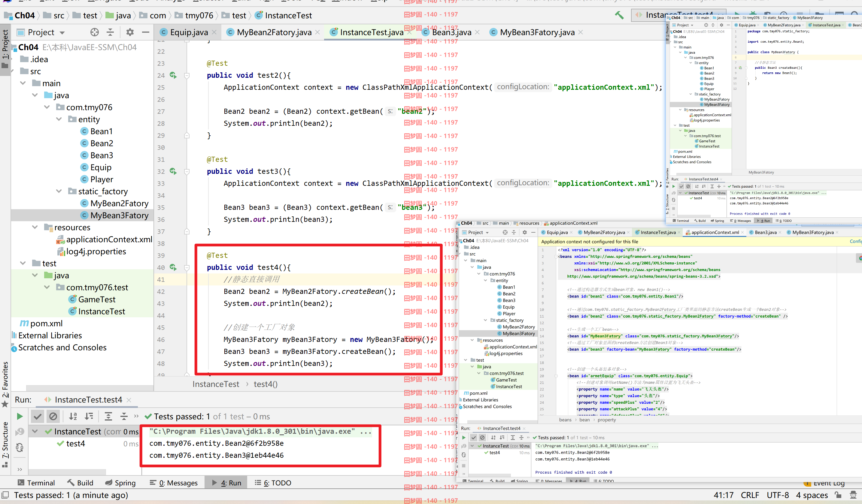The width and height of the screenshot is (862, 504).
Task: Close the Equip.java tab
Action: [x=214, y=32]
